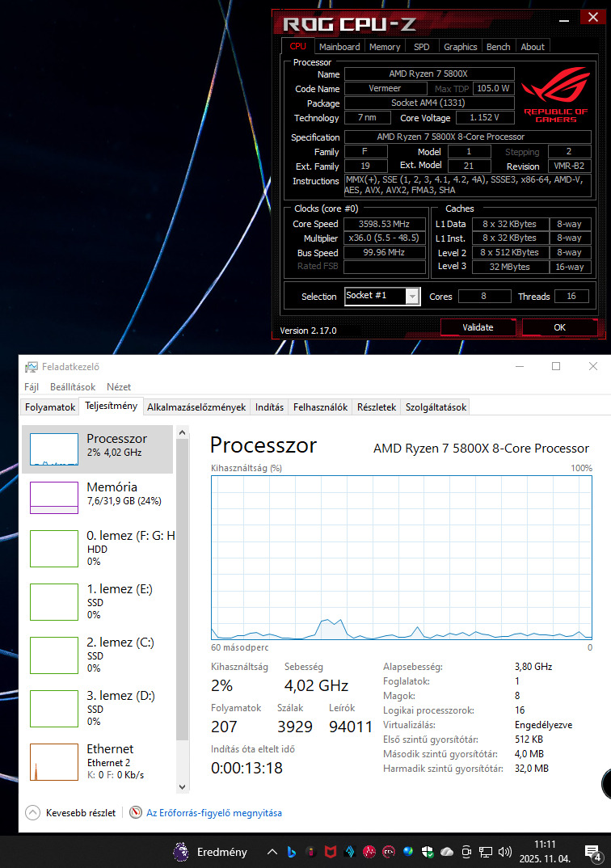Screen dimensions: 611x868
Task: Open the notification center icon
Action: tap(594, 853)
